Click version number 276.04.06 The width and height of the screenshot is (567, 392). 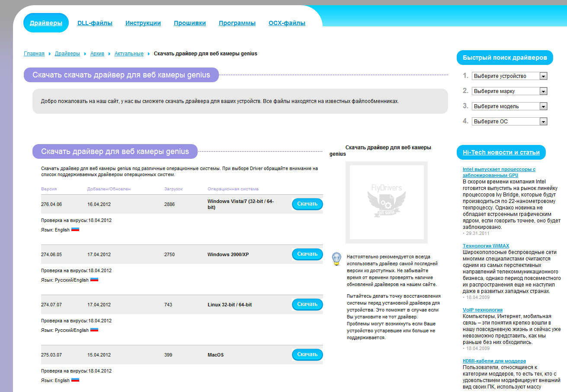pyautogui.click(x=51, y=204)
